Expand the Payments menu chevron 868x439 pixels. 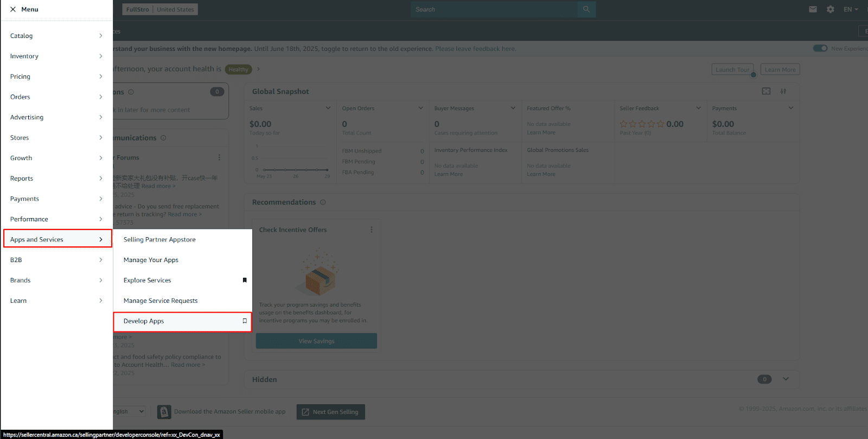coord(101,199)
